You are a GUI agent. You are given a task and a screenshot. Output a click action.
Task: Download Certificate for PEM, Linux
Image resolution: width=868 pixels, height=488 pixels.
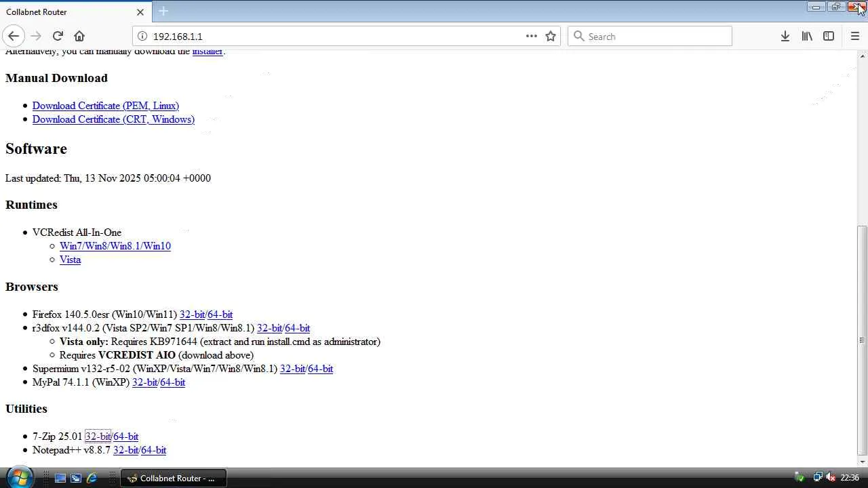pyautogui.click(x=106, y=106)
